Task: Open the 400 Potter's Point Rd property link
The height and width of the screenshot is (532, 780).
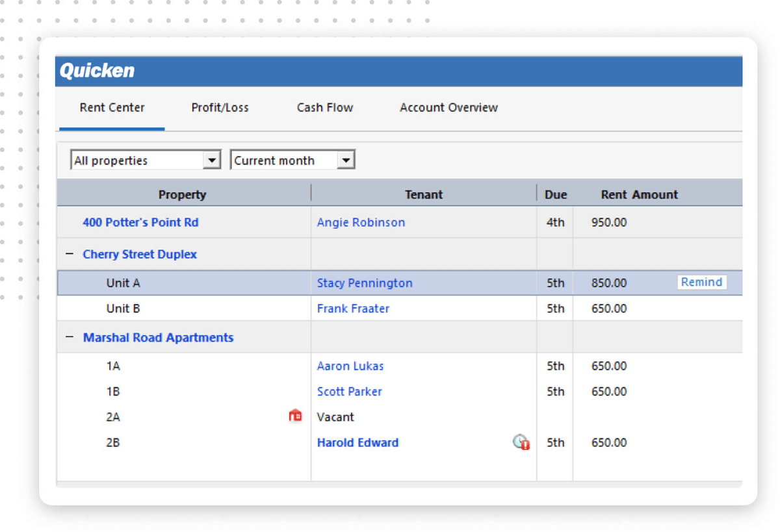Action: pyautogui.click(x=140, y=222)
